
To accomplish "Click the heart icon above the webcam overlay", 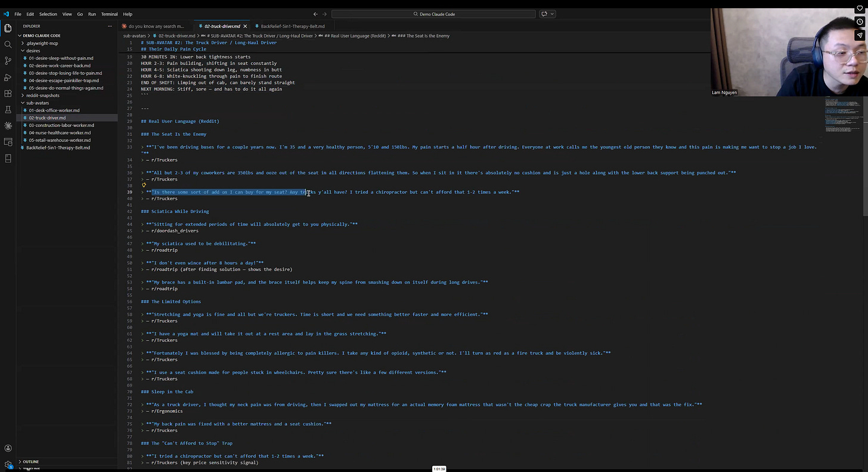I will click(860, 8).
